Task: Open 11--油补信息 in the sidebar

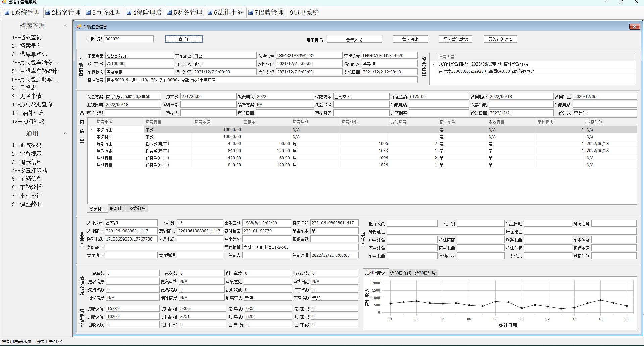Action: click(x=28, y=113)
